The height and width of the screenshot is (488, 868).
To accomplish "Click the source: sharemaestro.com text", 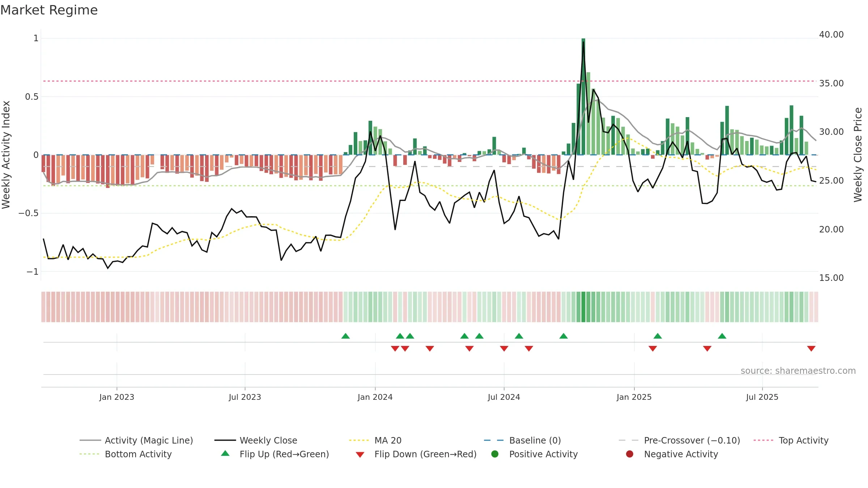I will 798,371.
